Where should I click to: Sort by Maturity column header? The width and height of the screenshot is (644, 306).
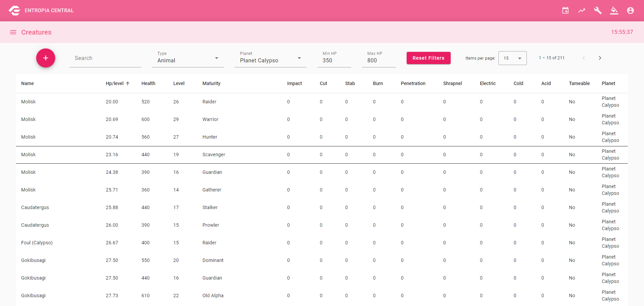coord(211,83)
